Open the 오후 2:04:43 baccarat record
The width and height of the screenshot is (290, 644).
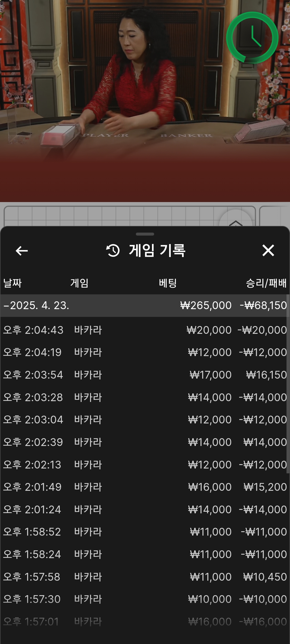point(145,330)
